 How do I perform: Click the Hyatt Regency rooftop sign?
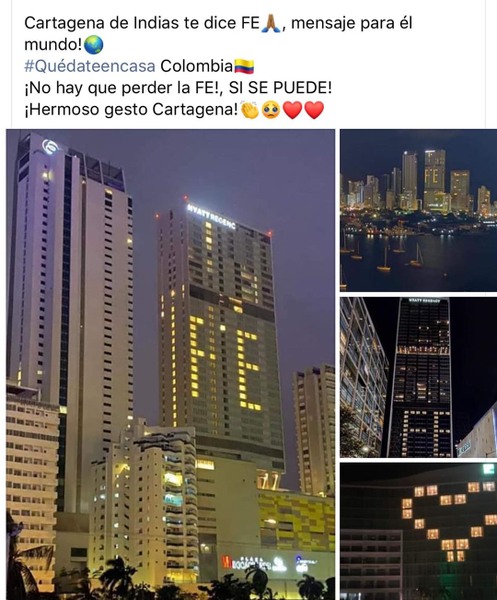click(x=211, y=216)
